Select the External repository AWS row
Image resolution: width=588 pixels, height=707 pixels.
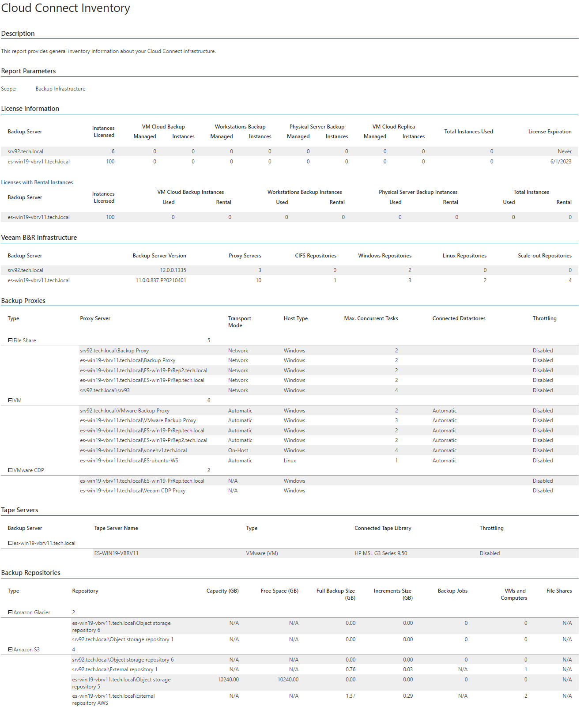325,699
